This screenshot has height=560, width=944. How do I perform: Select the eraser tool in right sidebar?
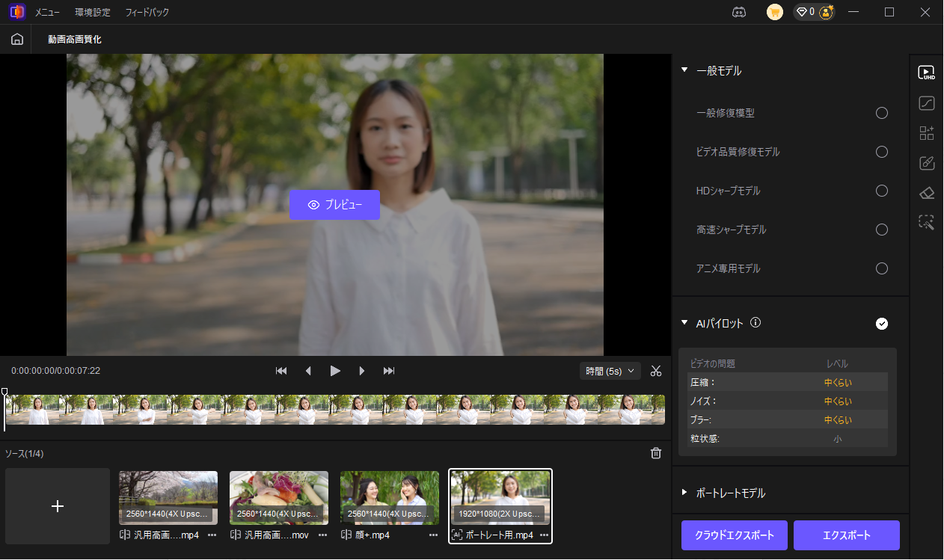point(927,193)
